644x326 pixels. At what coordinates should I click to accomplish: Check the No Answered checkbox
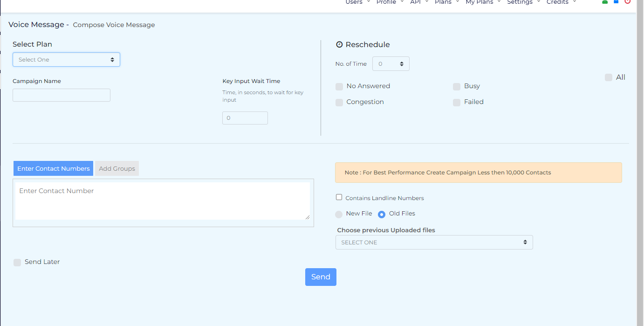tap(339, 87)
